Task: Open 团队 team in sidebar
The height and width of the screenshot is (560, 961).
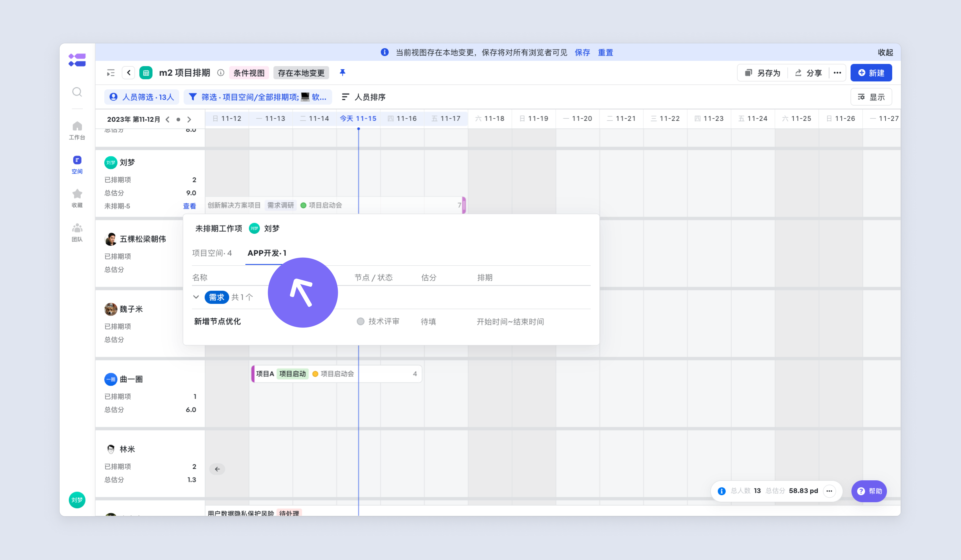Action: (x=77, y=232)
